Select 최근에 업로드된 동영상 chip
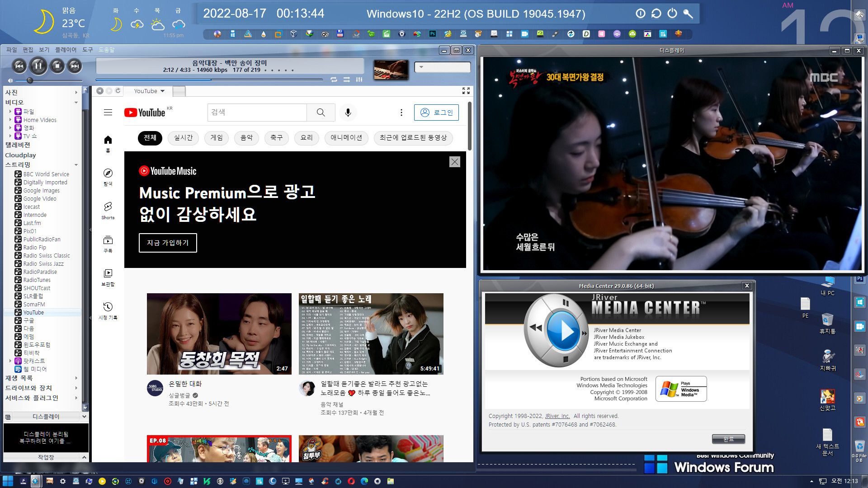 pos(413,138)
